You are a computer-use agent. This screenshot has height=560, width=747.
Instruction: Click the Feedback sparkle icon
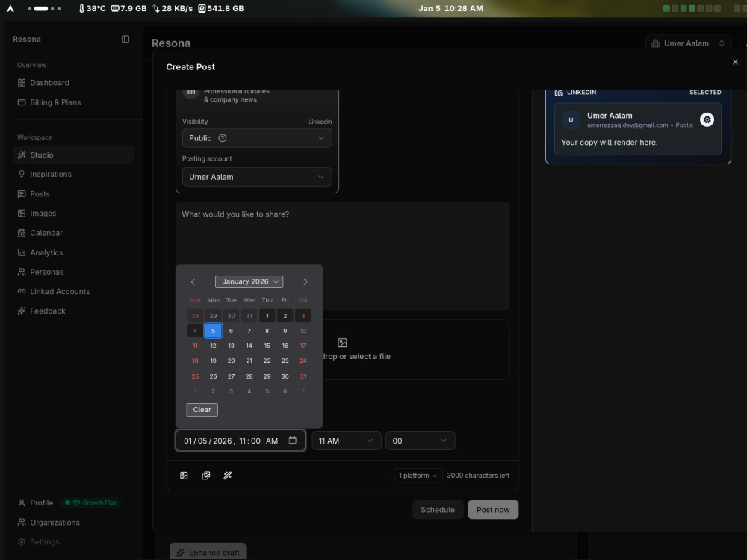(x=22, y=311)
